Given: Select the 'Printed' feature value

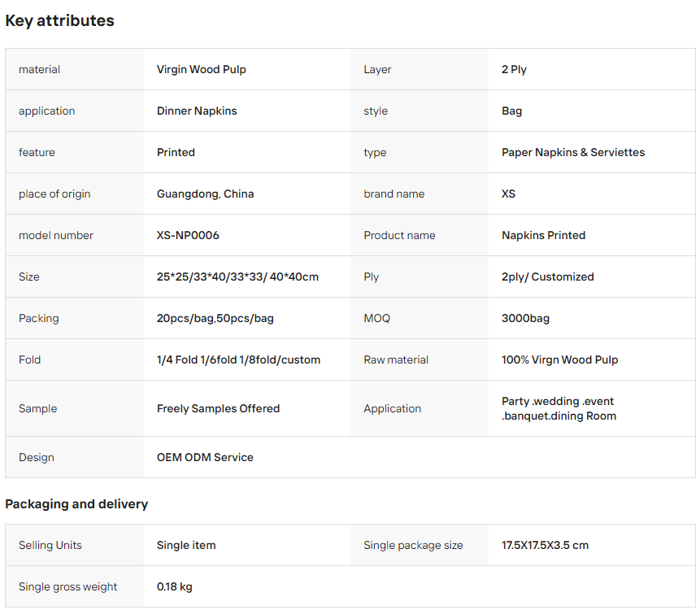Looking at the screenshot, I should click(176, 152).
